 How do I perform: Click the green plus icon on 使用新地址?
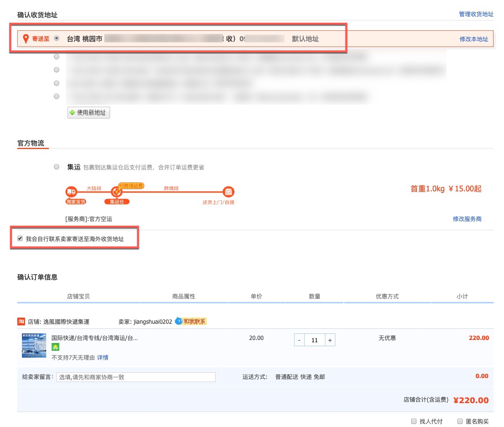click(x=72, y=112)
